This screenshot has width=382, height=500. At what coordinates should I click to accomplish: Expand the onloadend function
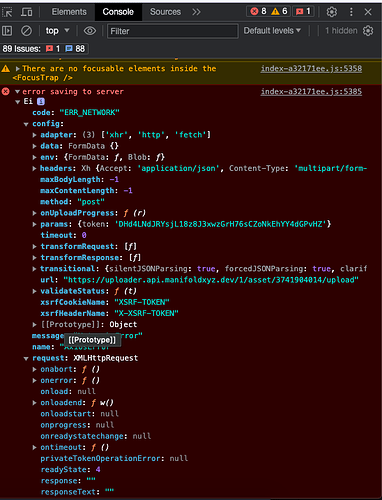pos(34,403)
